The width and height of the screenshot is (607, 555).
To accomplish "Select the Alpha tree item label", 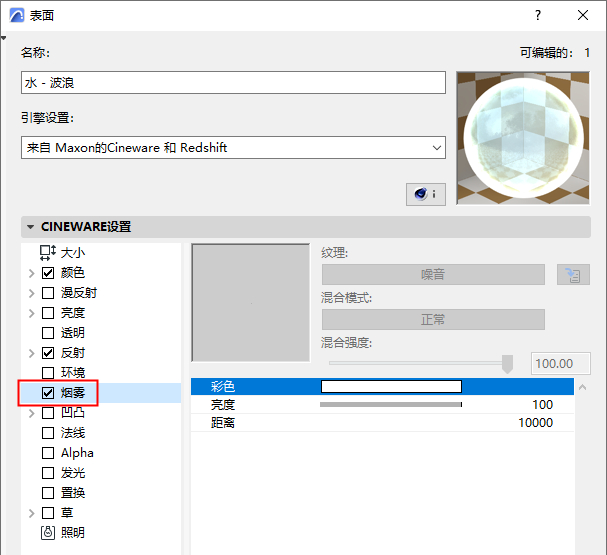I will pos(77,453).
